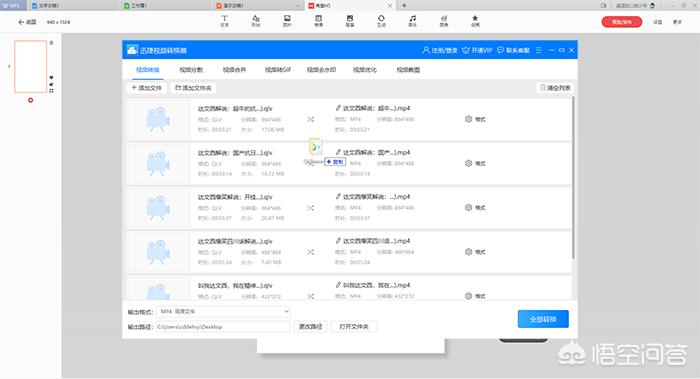Click video thumbnail of 开挂 qlv file
The image size is (700, 379).
tap(158, 208)
